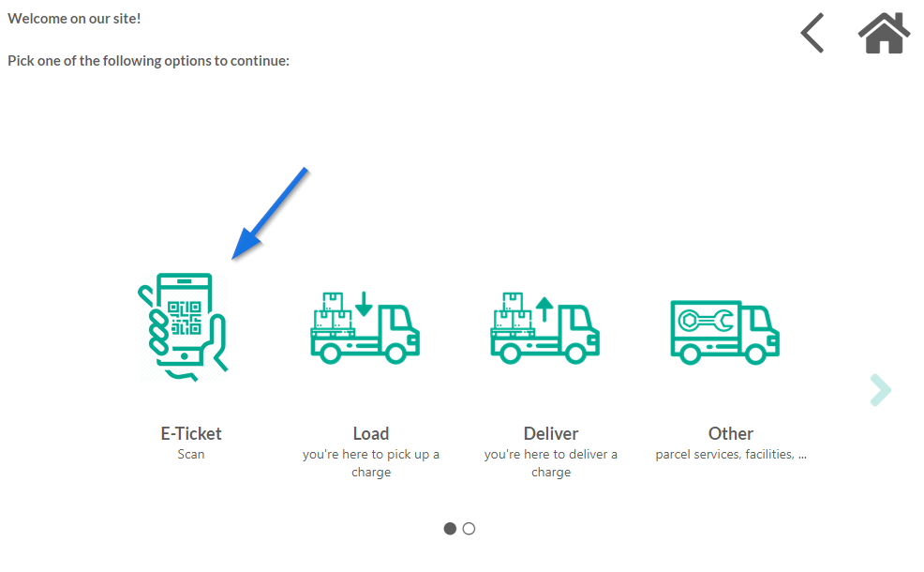The width and height of the screenshot is (924, 572).
Task: Click the "Welcome on our site!" text
Action: click(x=74, y=18)
